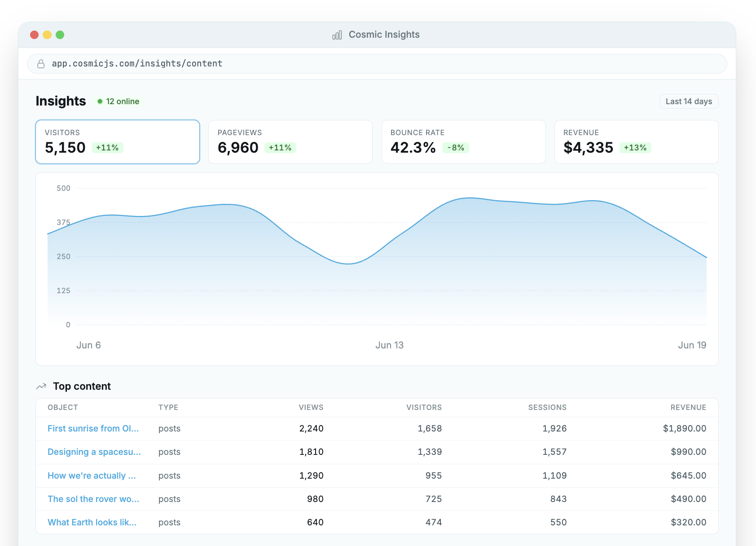Click the 1,926 sessions cell
Screen dimensions: 756x546
coord(554,428)
